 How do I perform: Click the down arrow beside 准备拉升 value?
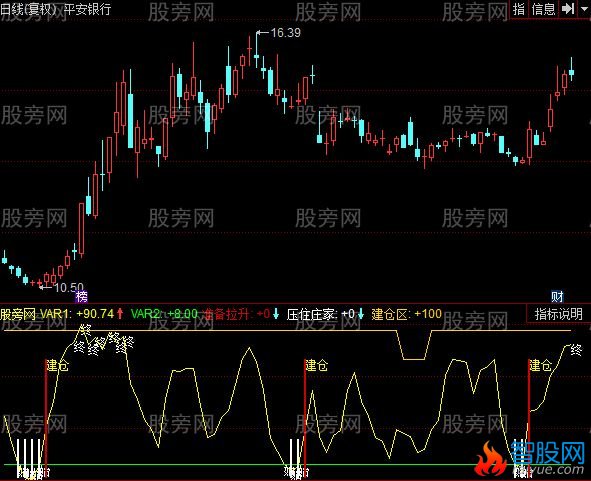(x=276, y=314)
